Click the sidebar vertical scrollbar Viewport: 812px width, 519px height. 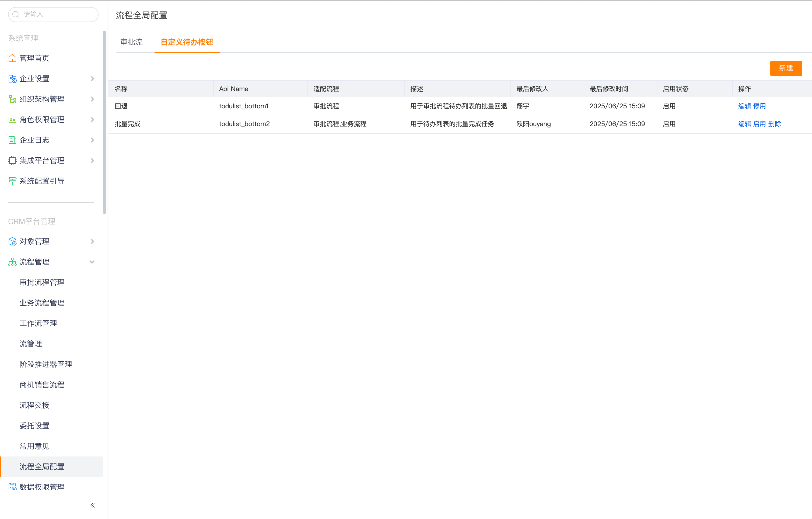tap(104, 122)
